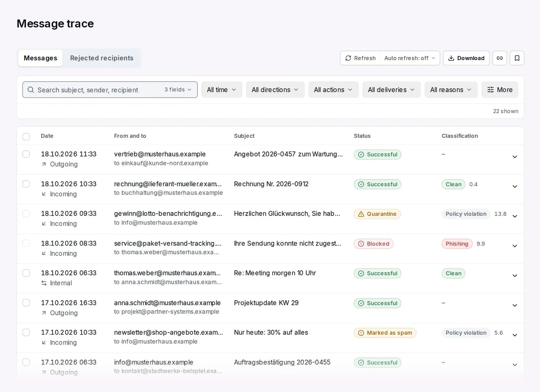This screenshot has height=392, width=540.
Task: Click the Phishing classification badge
Action: [x=457, y=244]
